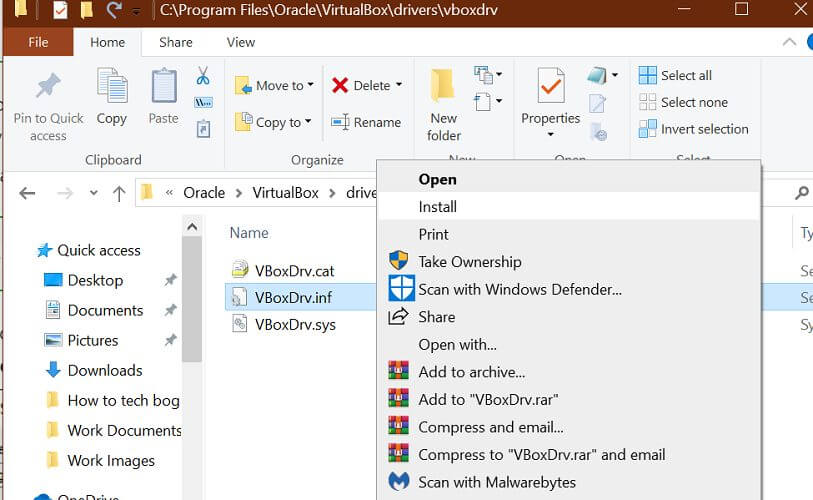Click the Take Ownership shield icon
The image size is (813, 500).
click(x=399, y=260)
